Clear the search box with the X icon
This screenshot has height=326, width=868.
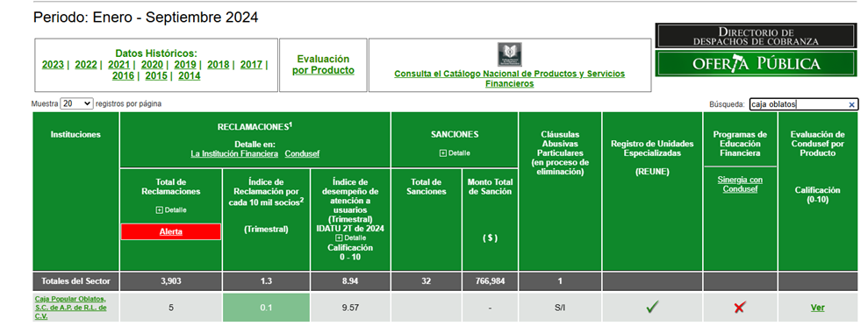coord(852,104)
